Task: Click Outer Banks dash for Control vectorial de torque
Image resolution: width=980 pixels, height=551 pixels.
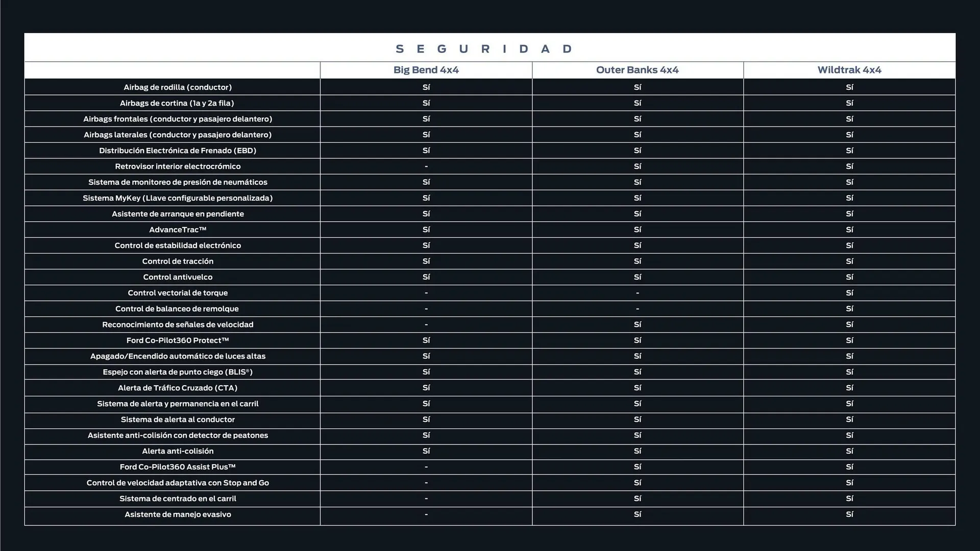Action: tap(638, 293)
